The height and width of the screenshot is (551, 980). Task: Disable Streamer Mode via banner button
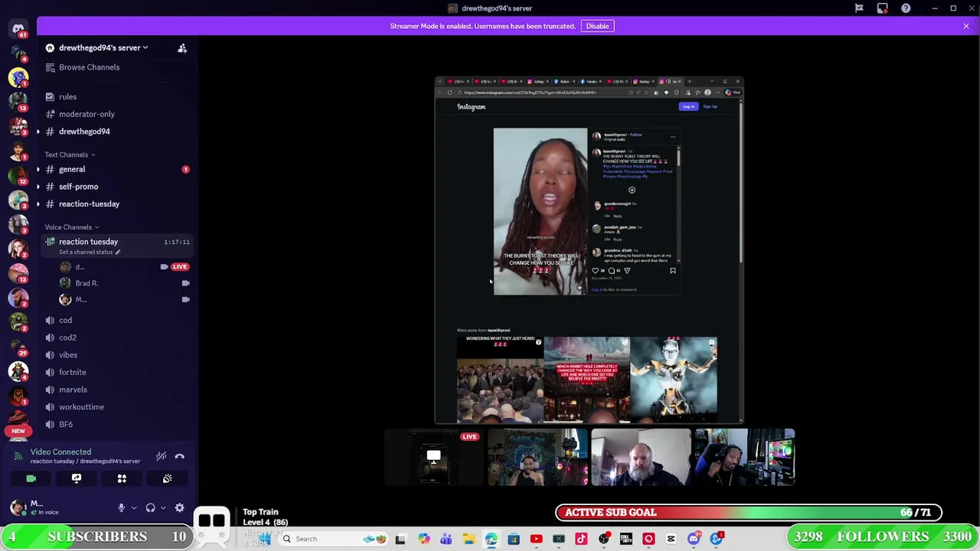point(597,26)
